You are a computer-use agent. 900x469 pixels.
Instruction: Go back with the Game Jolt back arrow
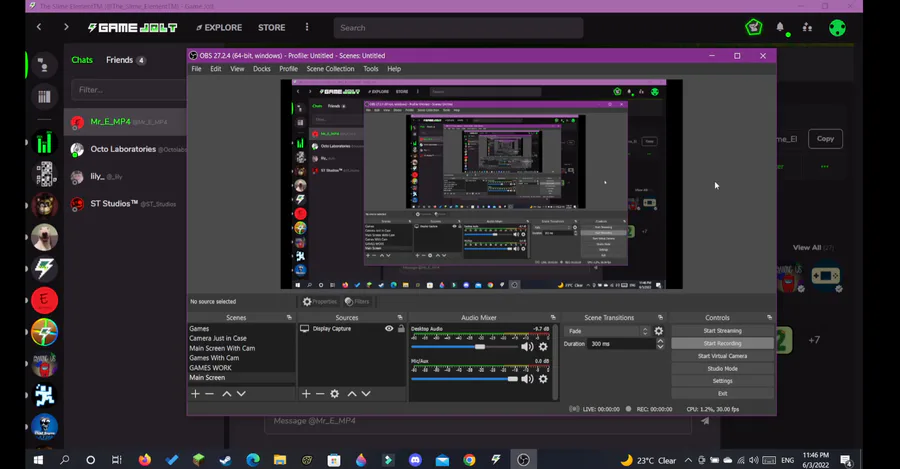pyautogui.click(x=39, y=27)
